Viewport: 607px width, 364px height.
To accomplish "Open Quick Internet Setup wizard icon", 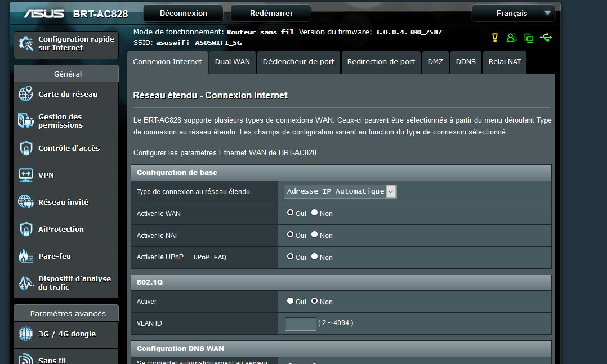I will (26, 43).
